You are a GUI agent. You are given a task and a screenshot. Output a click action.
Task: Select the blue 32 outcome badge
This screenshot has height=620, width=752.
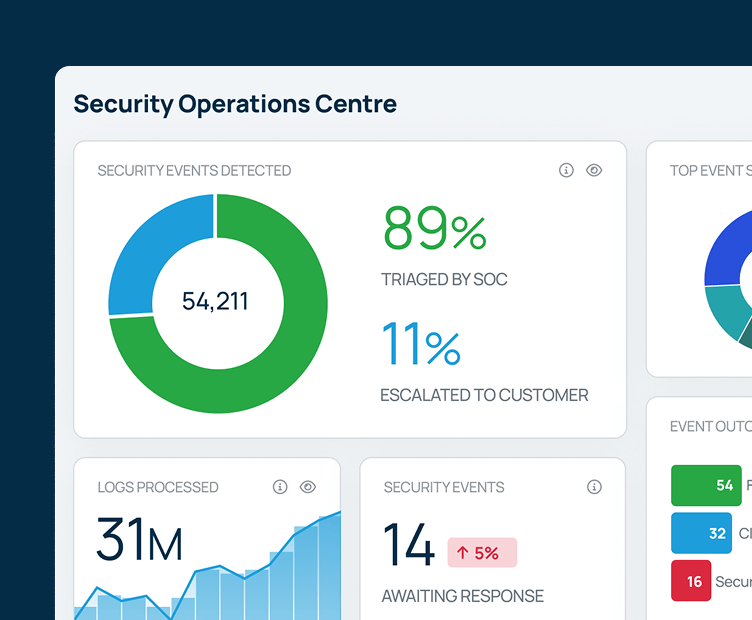(706, 533)
